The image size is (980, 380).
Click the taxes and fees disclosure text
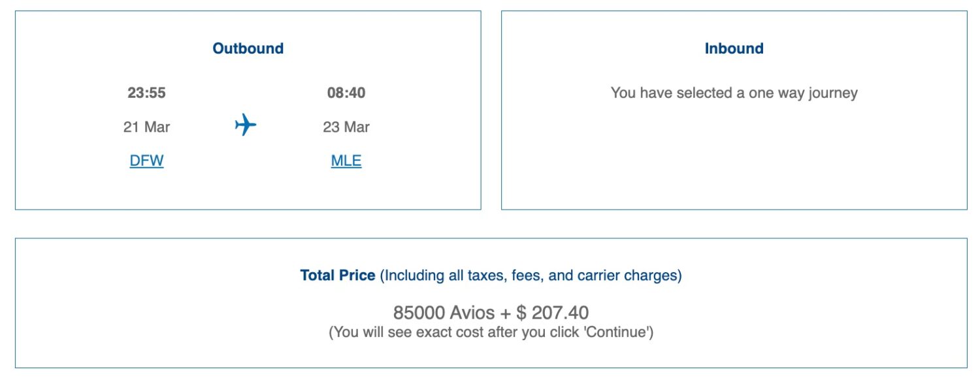click(529, 275)
